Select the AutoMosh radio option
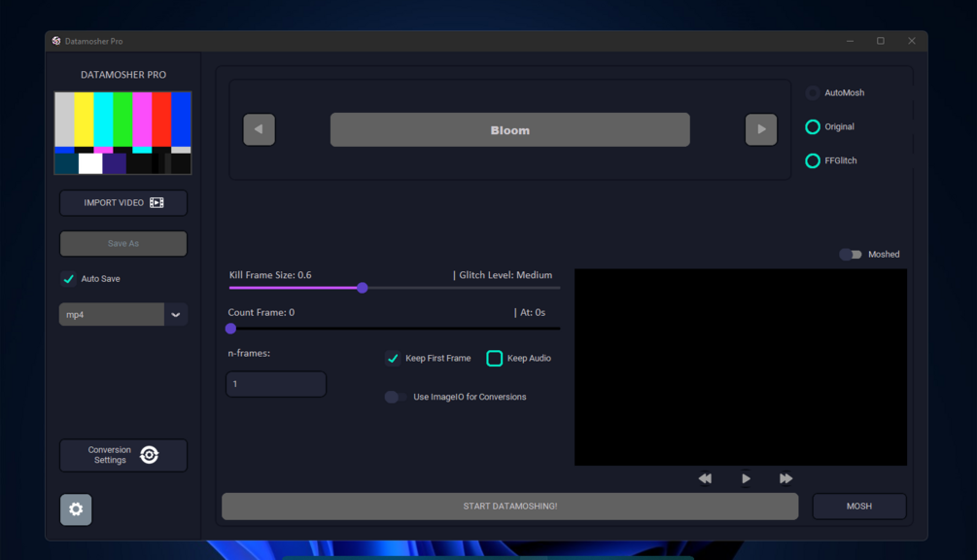The height and width of the screenshot is (560, 977). [x=813, y=92]
